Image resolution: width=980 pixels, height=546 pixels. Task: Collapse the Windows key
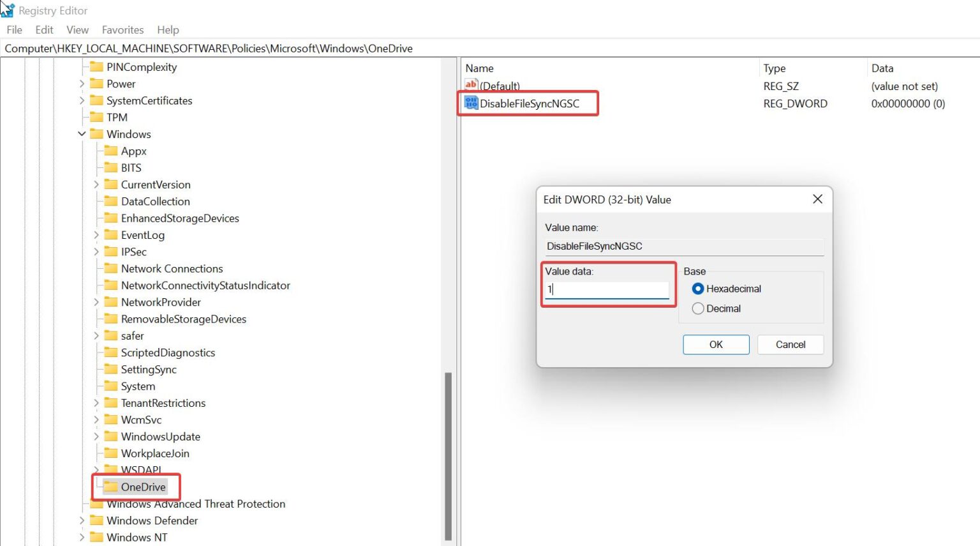82,134
